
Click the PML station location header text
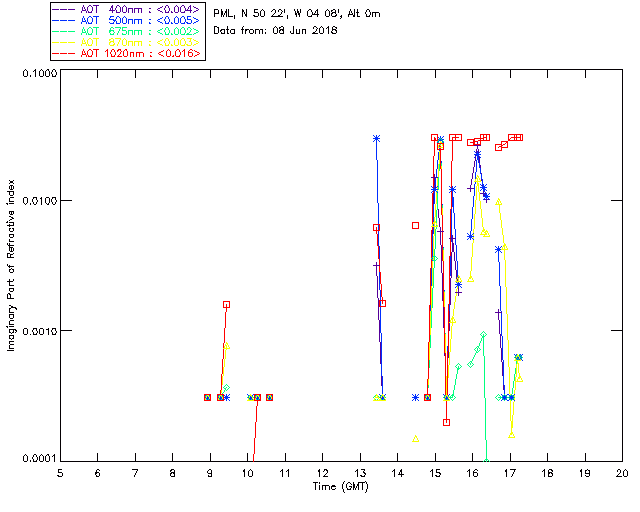tap(297, 14)
